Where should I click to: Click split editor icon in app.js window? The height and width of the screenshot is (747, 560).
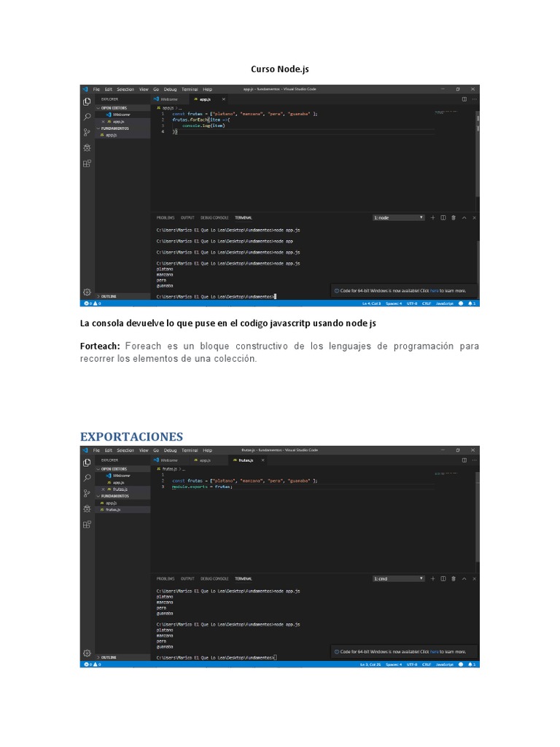tap(464, 99)
